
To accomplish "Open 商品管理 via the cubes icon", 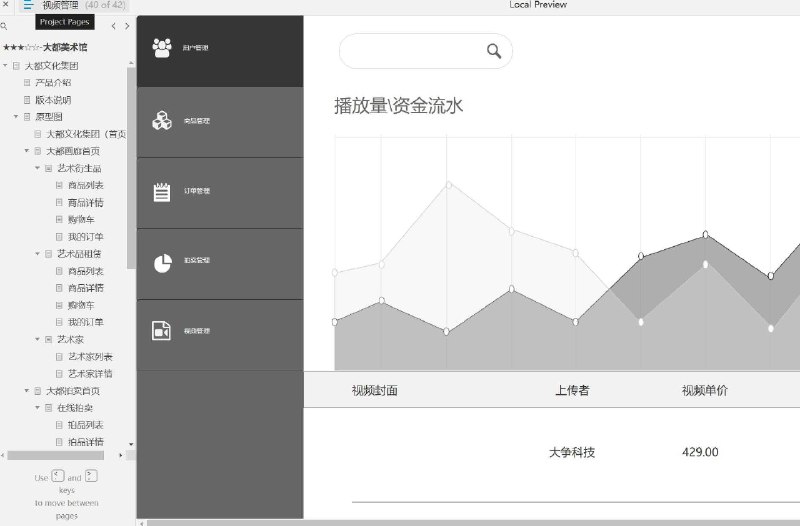I will 162,120.
